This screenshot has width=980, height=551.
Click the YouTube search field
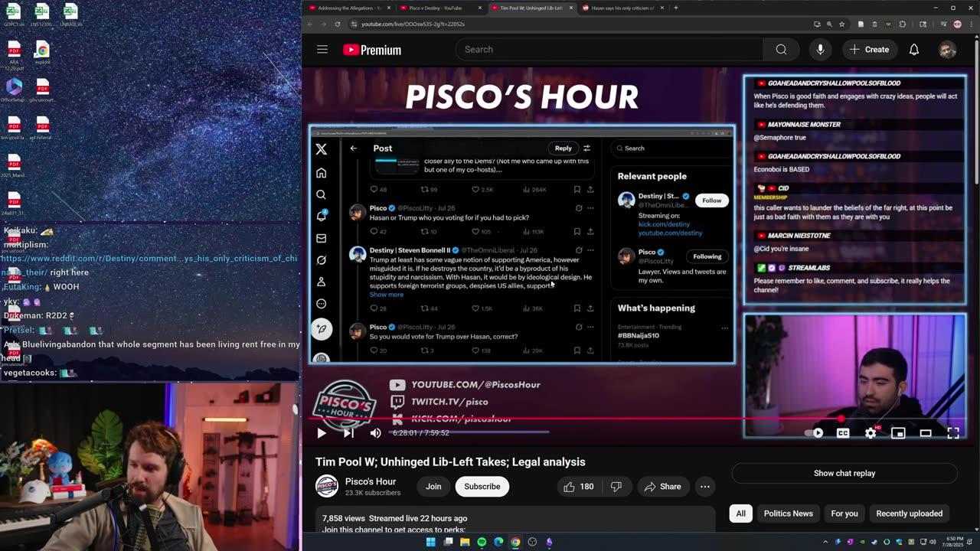609,50
